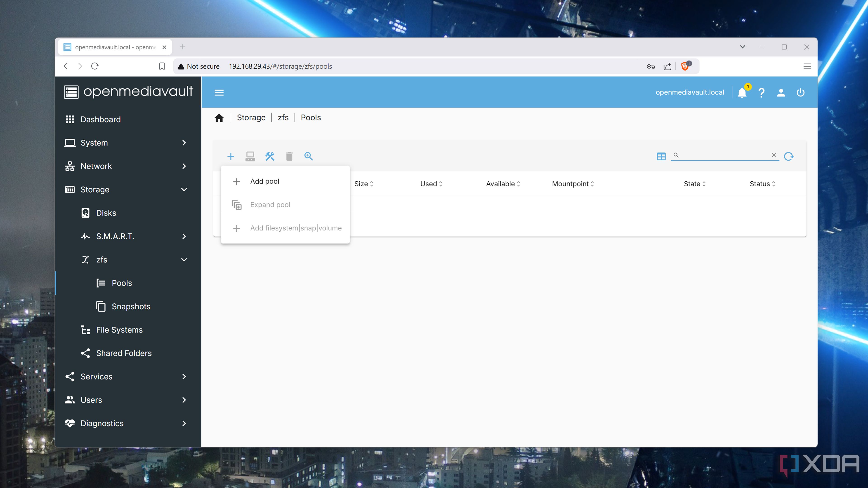
Task: Click the bookmark icon in address bar
Action: pyautogui.click(x=162, y=66)
